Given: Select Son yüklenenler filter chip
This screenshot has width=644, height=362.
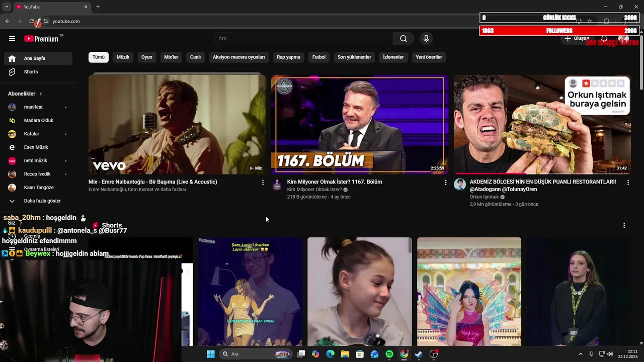Looking at the screenshot, I should 354,57.
